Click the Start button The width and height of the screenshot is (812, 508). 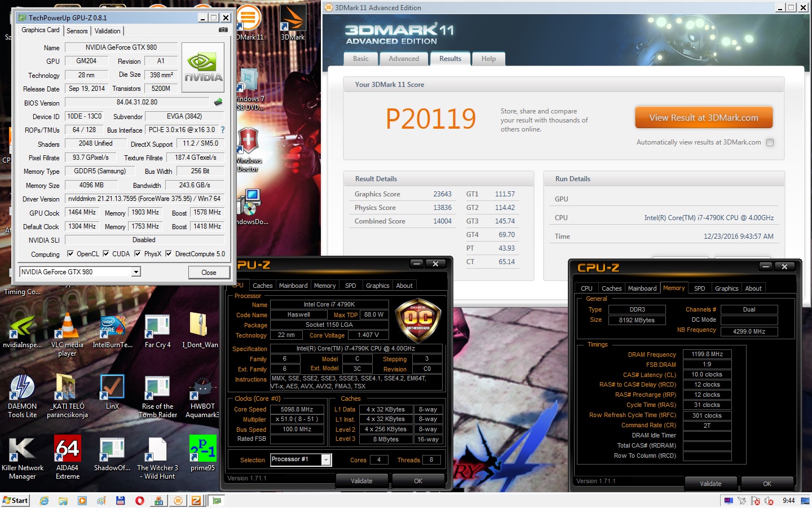15,501
